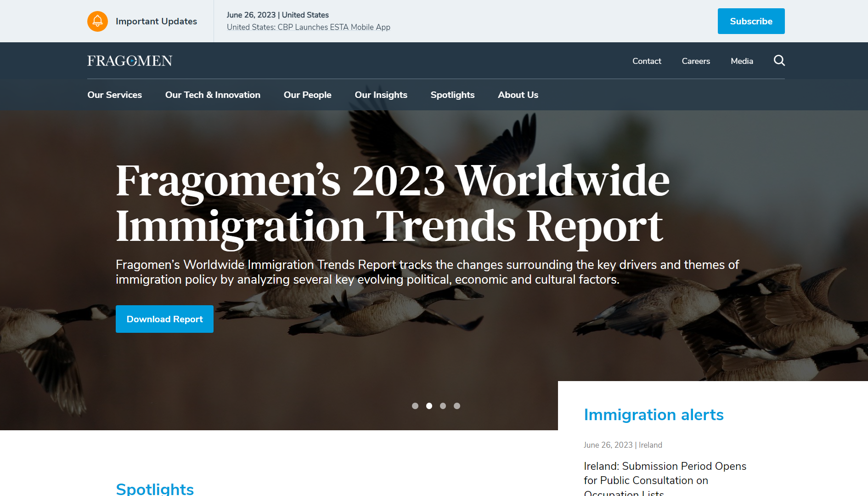Open the Contact link
Image resolution: width=868 pixels, height=496 pixels.
click(647, 61)
